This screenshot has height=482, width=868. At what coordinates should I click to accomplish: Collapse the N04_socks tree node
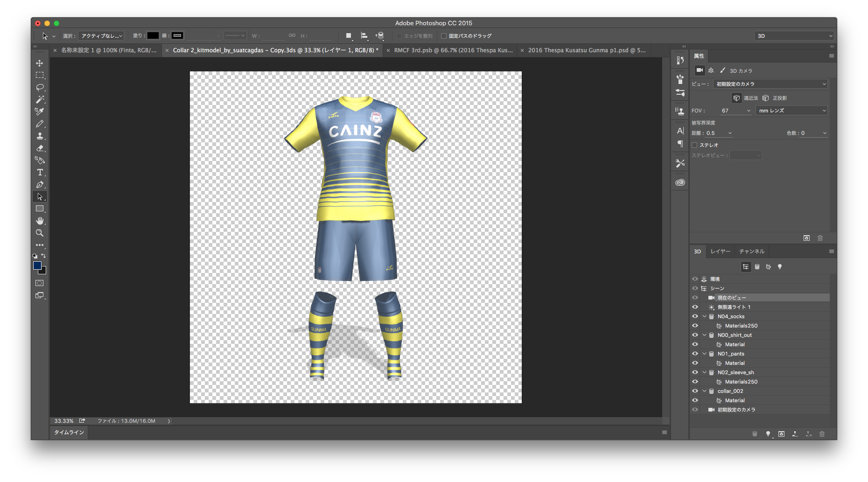[x=704, y=316]
